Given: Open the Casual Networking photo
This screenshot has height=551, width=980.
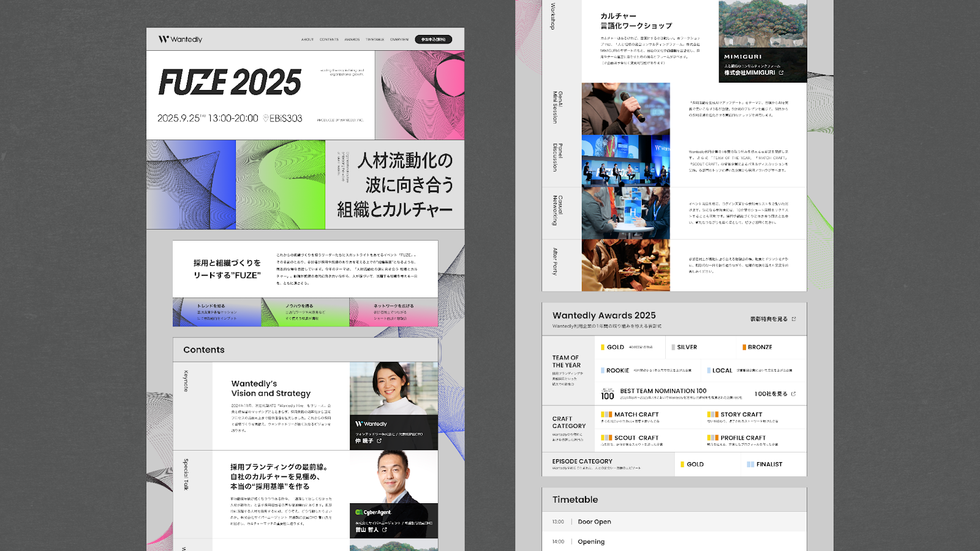Looking at the screenshot, I should (625, 213).
